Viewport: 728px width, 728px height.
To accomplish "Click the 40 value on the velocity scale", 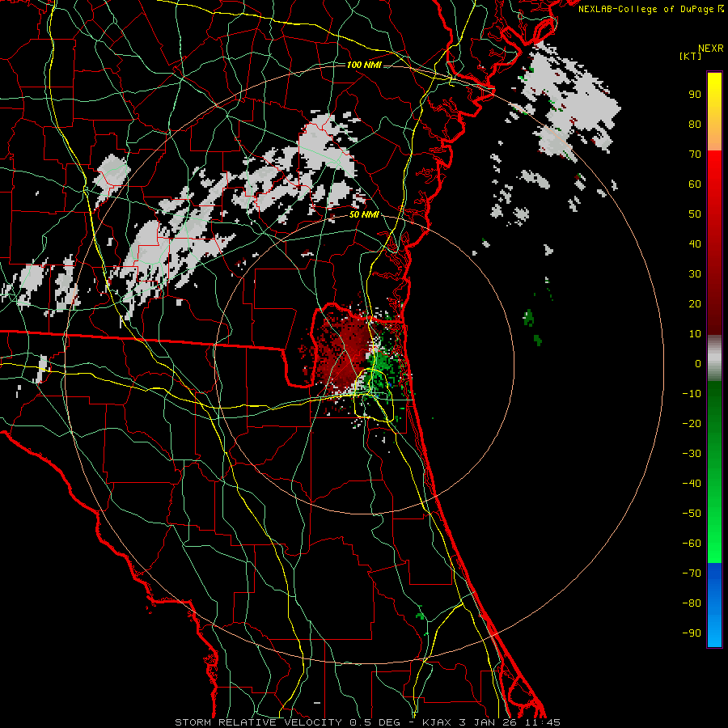I will coord(695,244).
